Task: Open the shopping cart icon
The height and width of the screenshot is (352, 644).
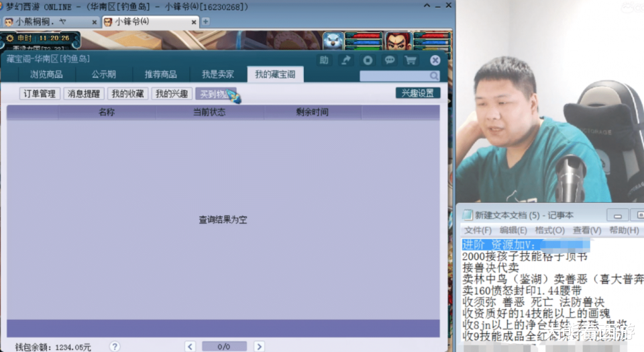Action: [411, 60]
